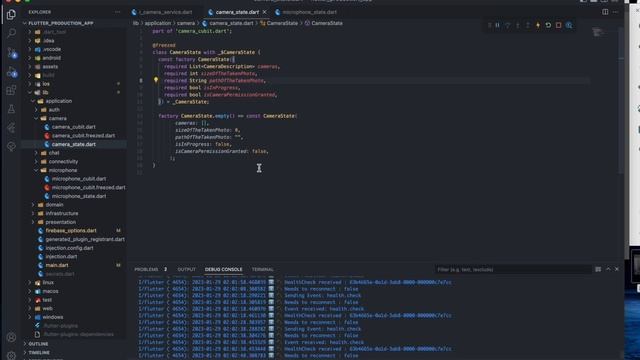Clear the debug console output
640x360 pixels.
coord(598,269)
